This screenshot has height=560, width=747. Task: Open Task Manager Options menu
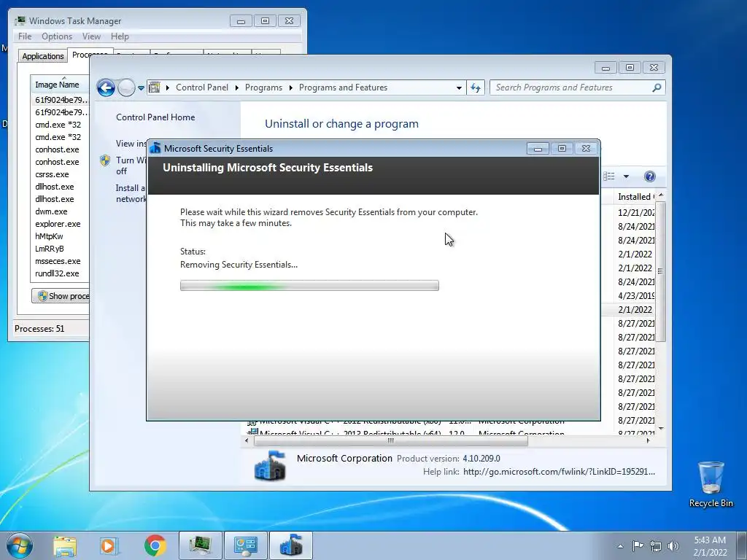point(57,36)
